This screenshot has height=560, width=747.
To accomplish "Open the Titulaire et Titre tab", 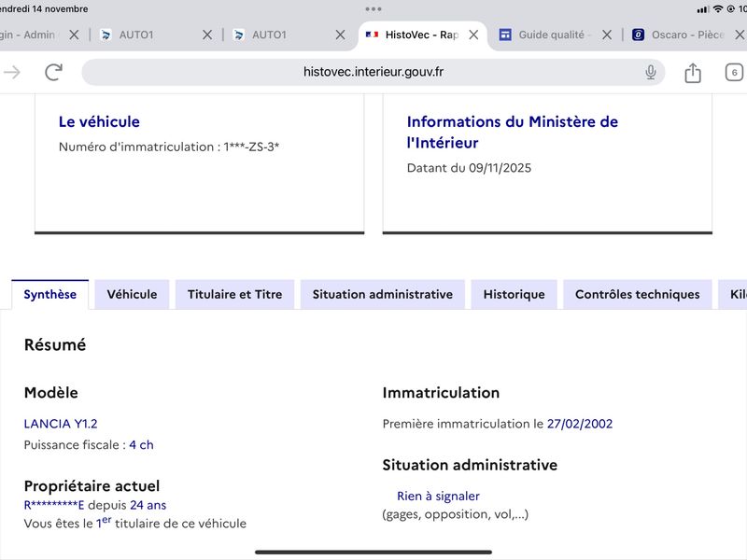I will (x=235, y=294).
